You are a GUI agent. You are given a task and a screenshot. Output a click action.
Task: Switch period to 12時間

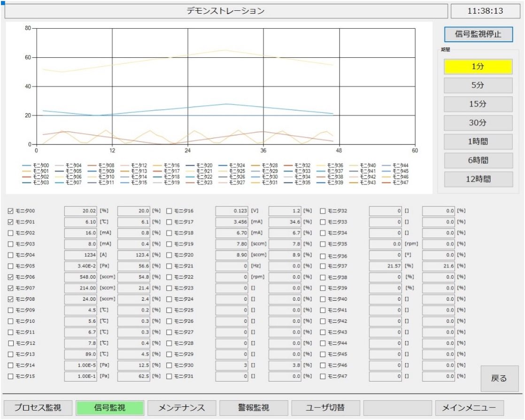pyautogui.click(x=478, y=179)
